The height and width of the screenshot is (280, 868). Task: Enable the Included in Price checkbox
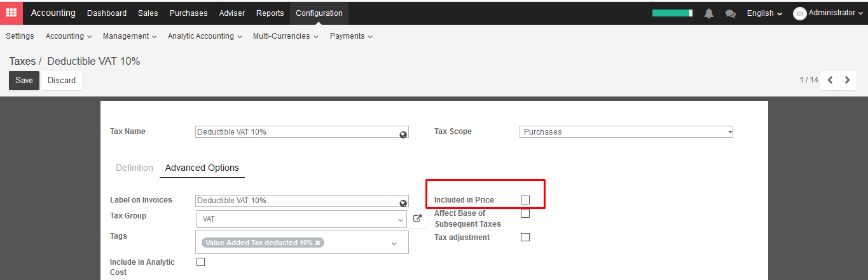(x=525, y=200)
